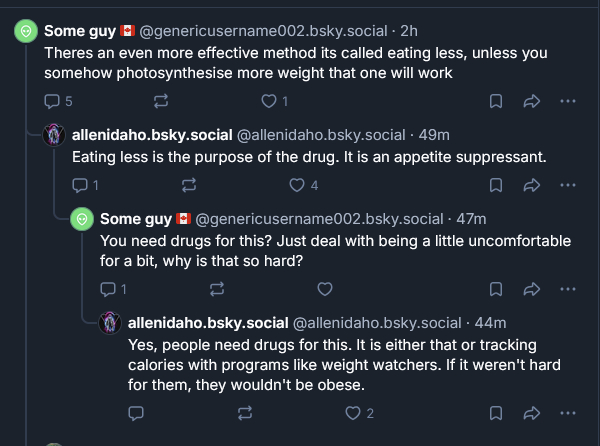Bookmark the first Some guy post
Image resolution: width=600 pixels, height=446 pixels.
496,101
